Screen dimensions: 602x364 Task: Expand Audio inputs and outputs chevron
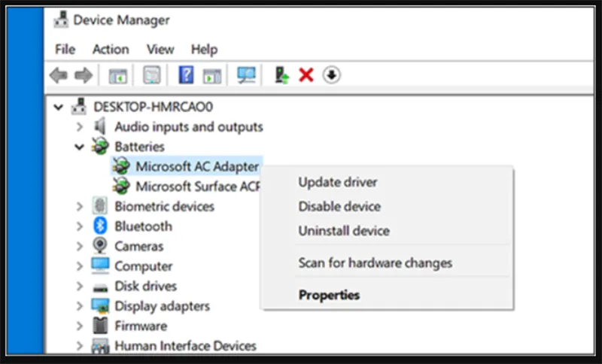(x=80, y=126)
